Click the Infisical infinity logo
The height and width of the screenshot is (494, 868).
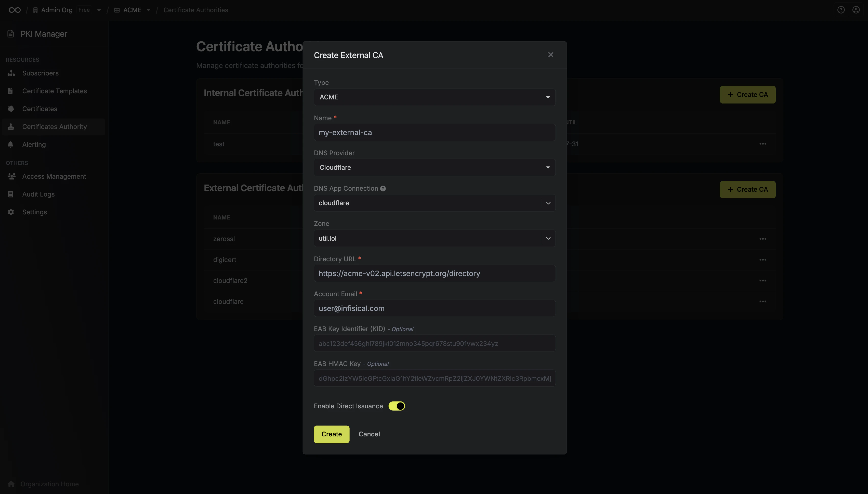15,10
